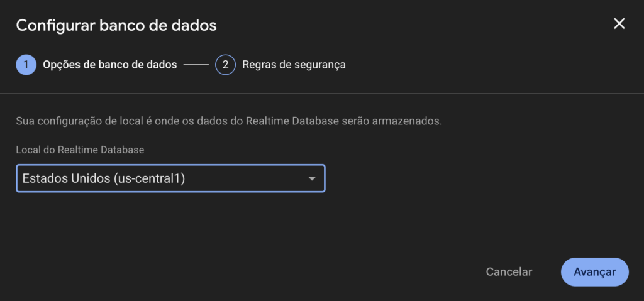Open the Estados Unidos (us-central1) combo box
This screenshot has width=644, height=301.
click(x=170, y=178)
